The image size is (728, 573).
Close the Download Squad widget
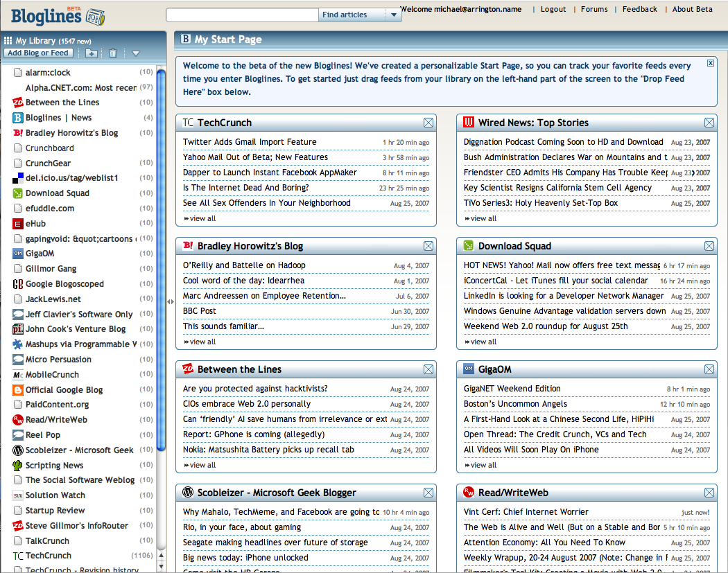709,246
